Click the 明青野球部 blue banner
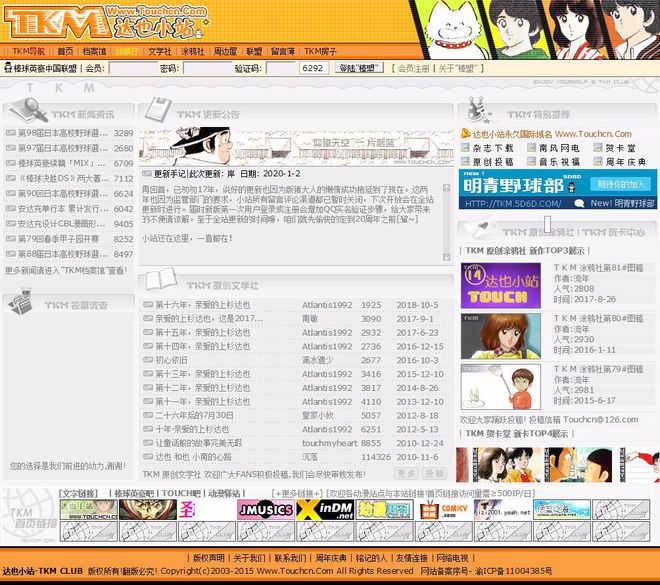 click(558, 189)
